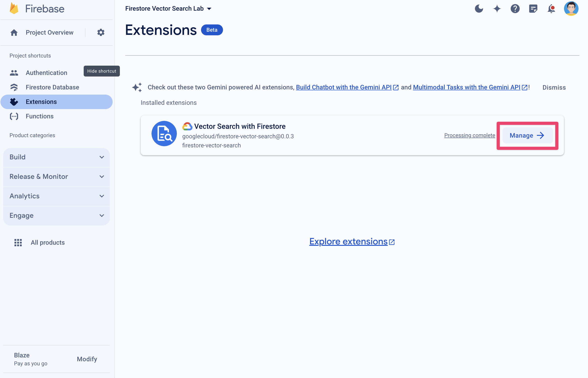Click All products grid menu

(17, 242)
